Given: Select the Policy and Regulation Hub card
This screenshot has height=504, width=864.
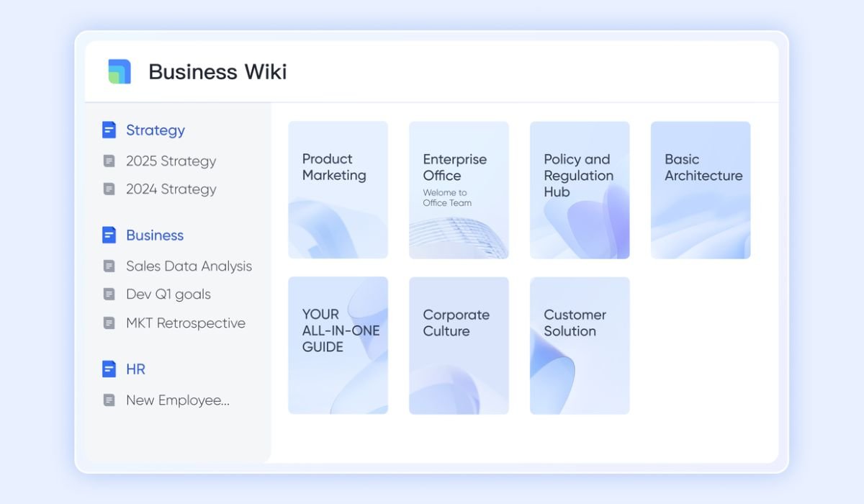Looking at the screenshot, I should (580, 190).
